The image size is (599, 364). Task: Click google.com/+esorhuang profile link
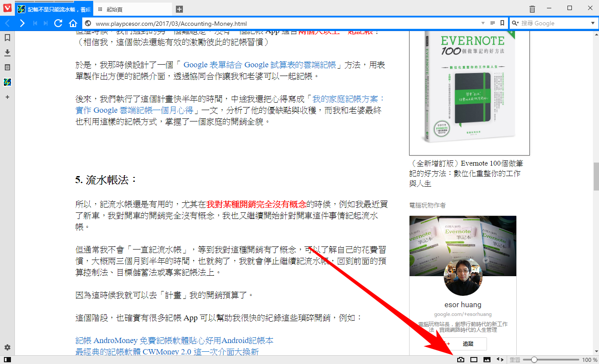(463, 314)
